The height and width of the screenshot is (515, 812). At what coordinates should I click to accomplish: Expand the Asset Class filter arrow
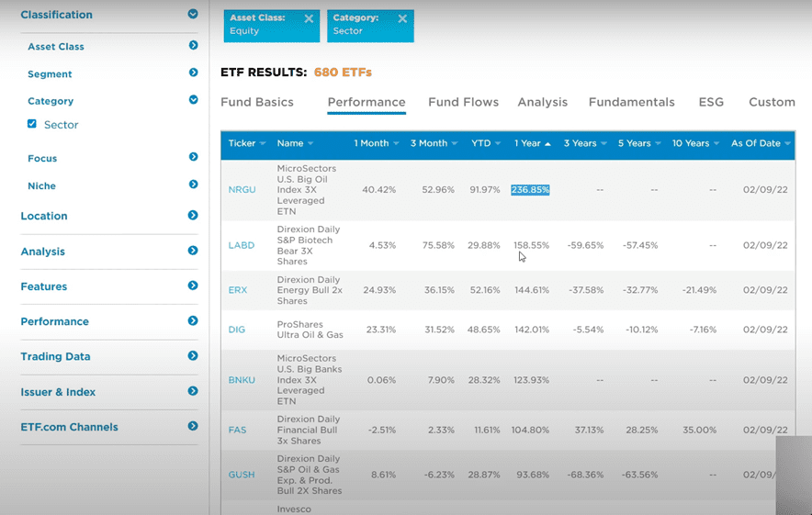193,45
